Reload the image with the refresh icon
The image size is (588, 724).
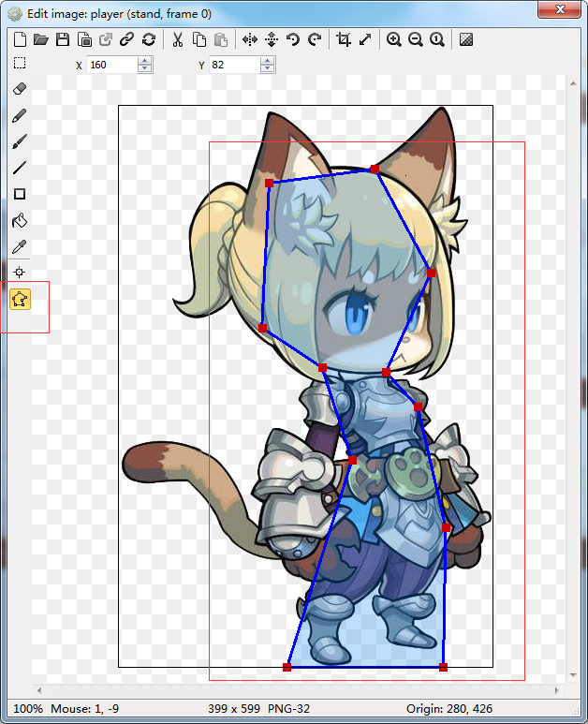(x=149, y=39)
